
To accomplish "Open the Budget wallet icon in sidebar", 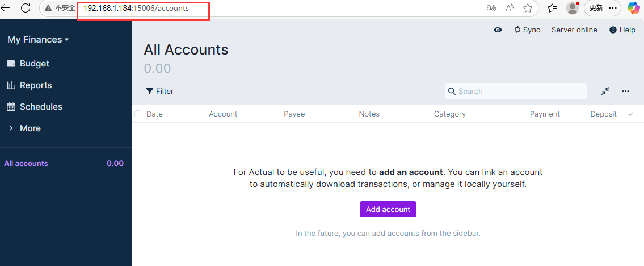I will pos(11,64).
